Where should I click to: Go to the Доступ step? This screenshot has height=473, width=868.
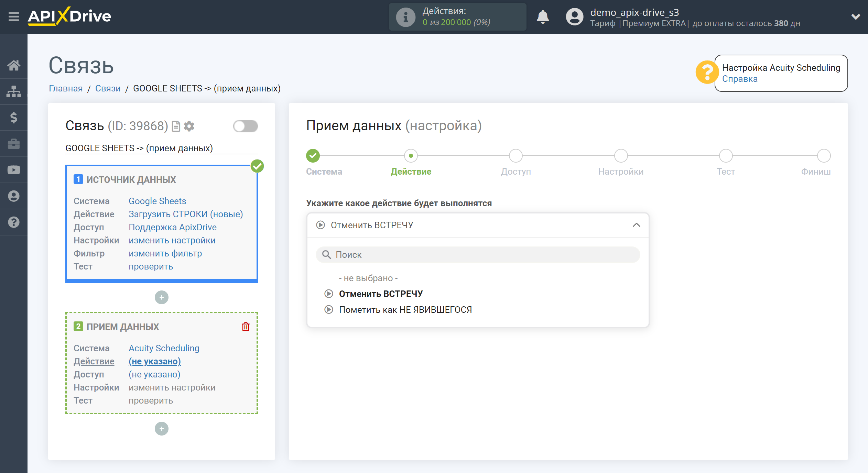pos(516,156)
